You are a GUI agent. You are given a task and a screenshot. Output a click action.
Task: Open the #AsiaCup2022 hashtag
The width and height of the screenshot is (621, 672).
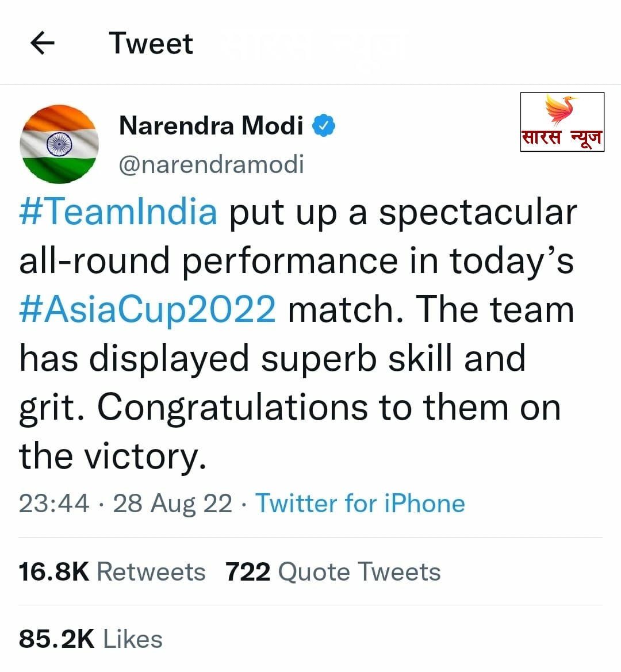click(x=147, y=309)
